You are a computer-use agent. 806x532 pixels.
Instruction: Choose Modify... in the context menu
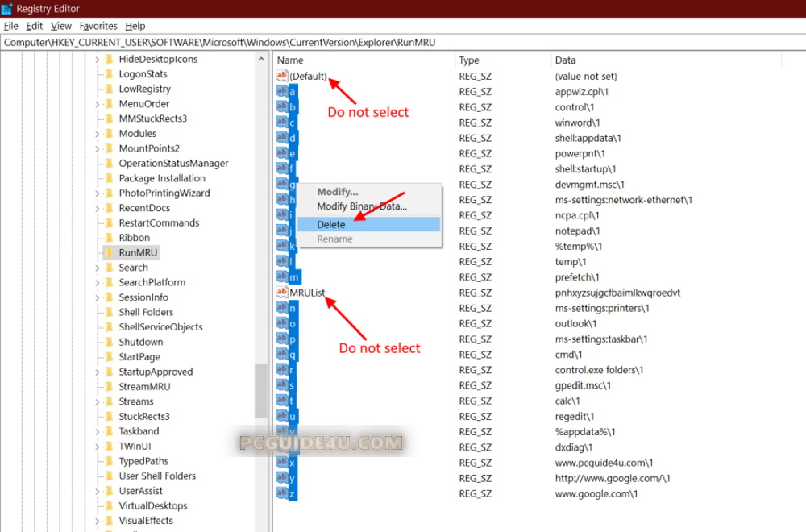point(337,192)
